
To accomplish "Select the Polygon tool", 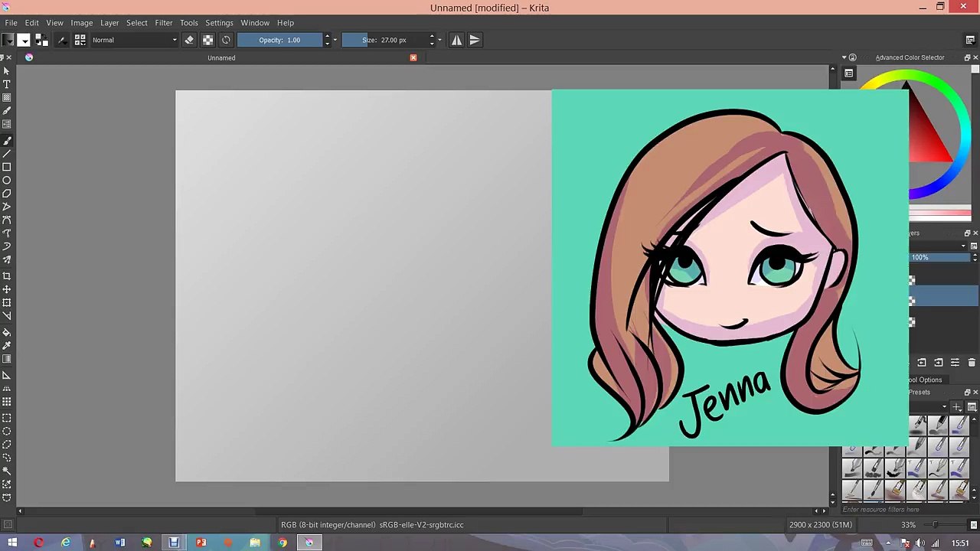I will [x=7, y=193].
